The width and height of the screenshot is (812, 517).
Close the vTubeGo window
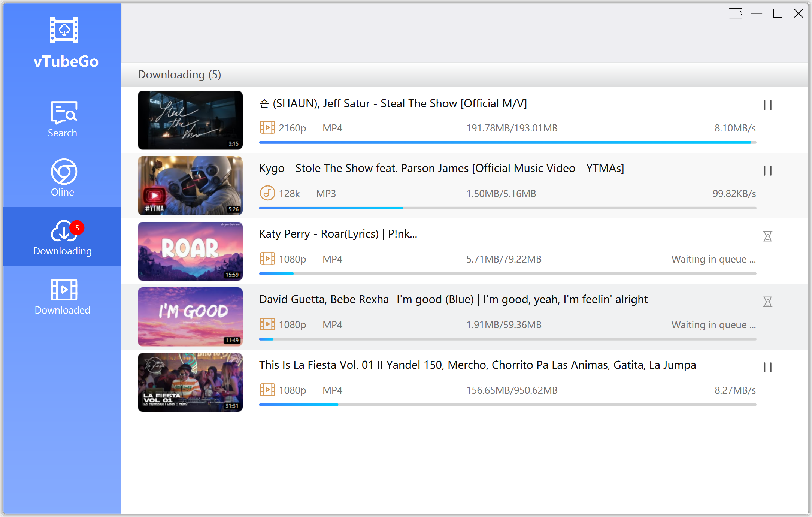[799, 13]
